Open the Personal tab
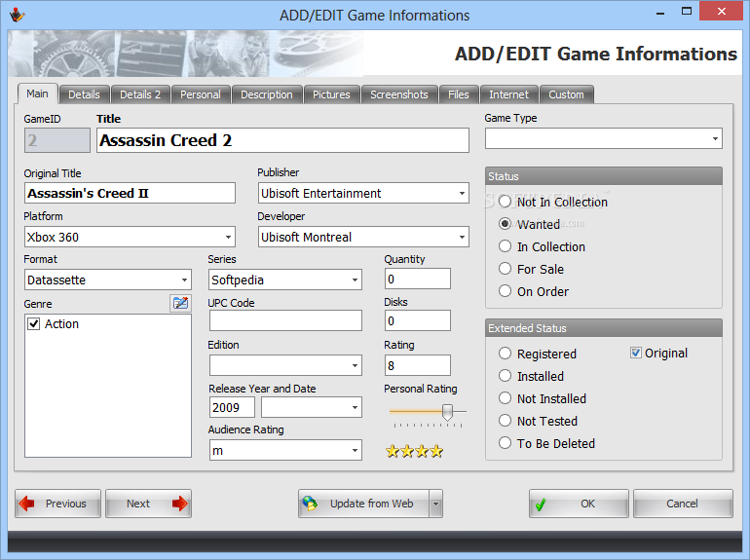The height and width of the screenshot is (560, 750). pos(201,94)
